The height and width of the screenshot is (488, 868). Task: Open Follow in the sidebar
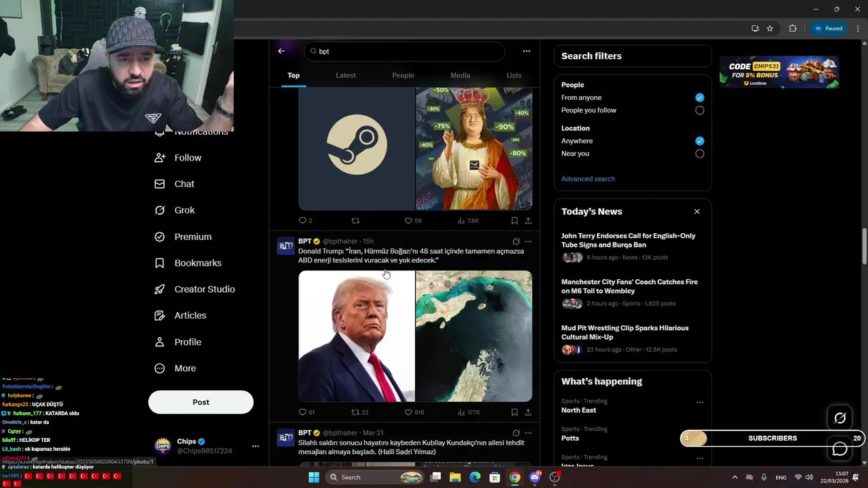click(178, 158)
